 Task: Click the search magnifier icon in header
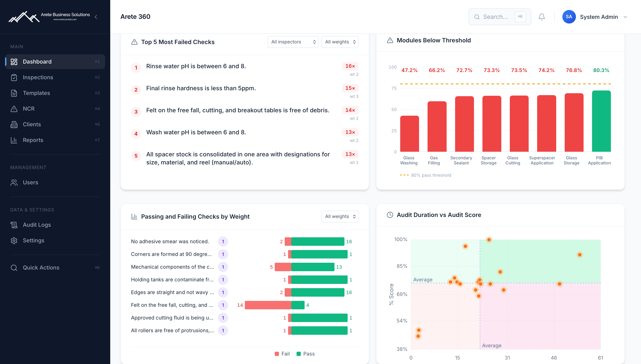tap(477, 17)
